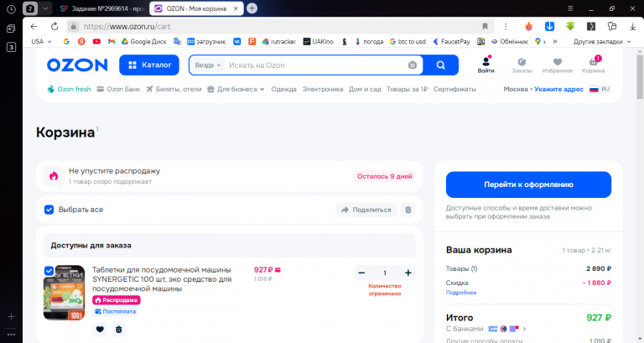Remove SYNERGETIC tablets with trash icon

119,329
